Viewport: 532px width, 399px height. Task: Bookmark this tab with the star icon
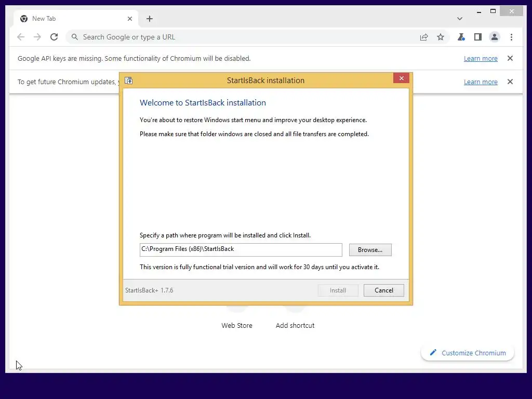click(441, 37)
